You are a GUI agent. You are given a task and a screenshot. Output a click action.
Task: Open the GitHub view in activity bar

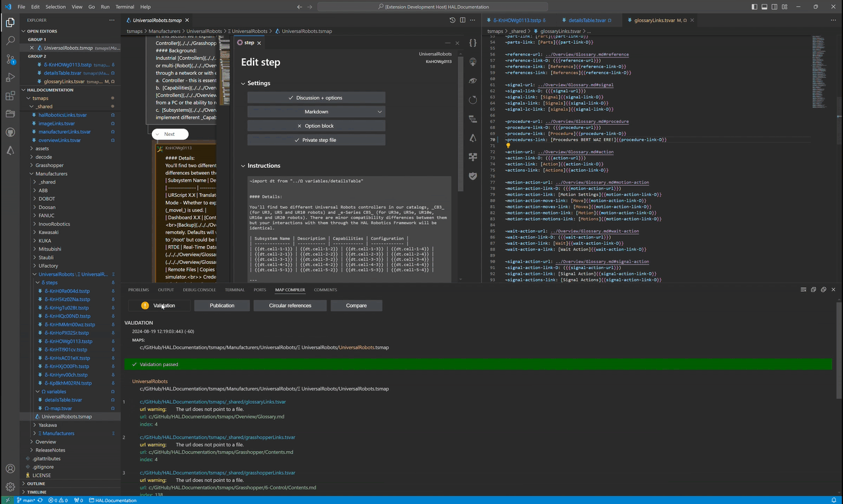pos(10,132)
